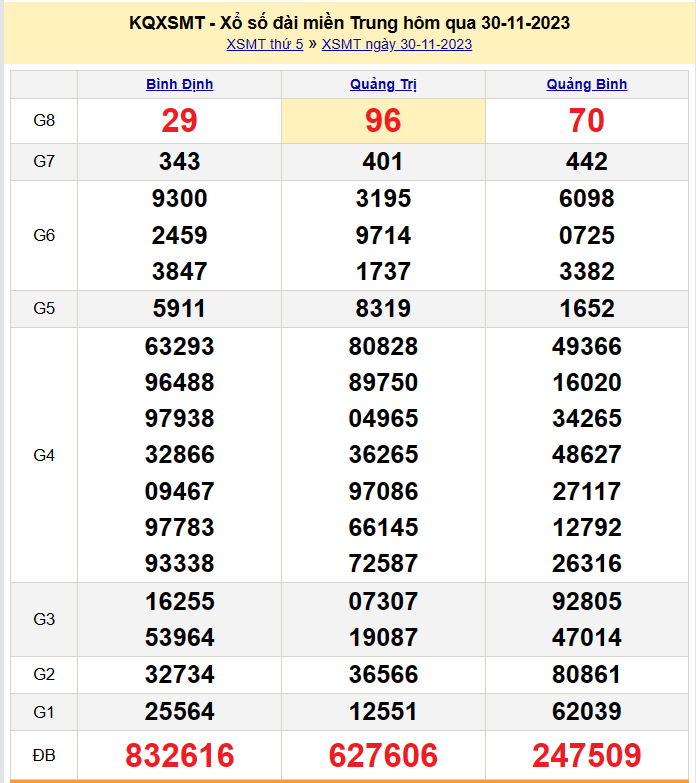Select Quảng Trị special prize 627606

pyautogui.click(x=383, y=756)
